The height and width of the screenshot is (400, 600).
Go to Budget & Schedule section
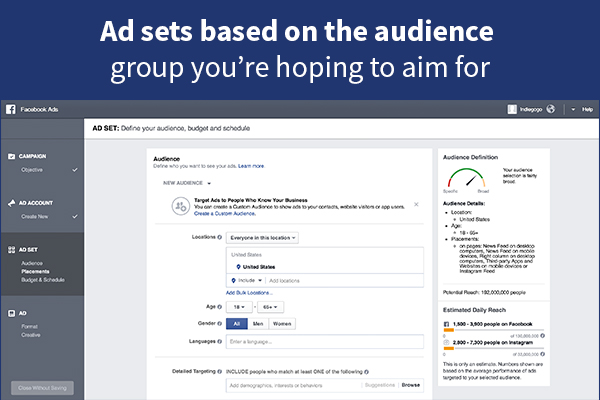43,280
